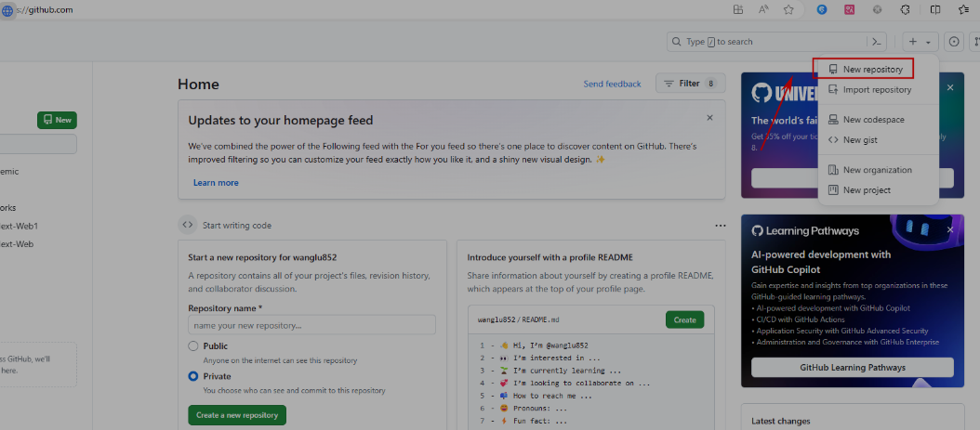Open the command palette icon in search bar

875,42
